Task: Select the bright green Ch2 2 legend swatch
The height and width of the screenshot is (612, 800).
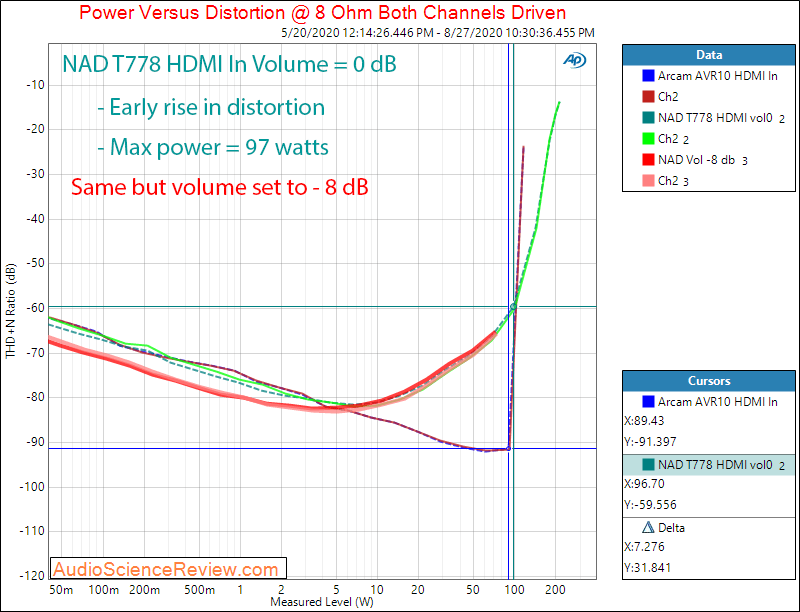Action: (x=648, y=139)
